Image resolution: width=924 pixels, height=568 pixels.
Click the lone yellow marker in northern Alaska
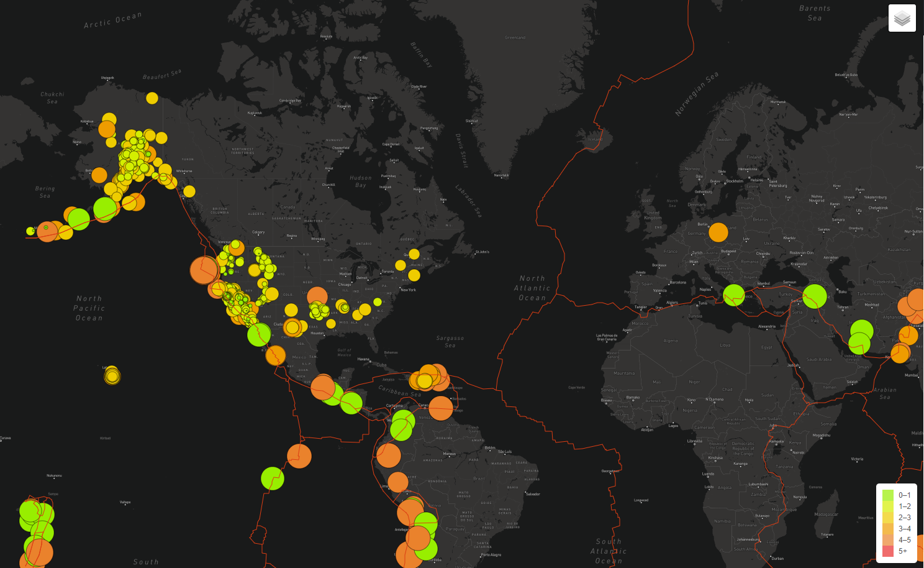pos(152,98)
